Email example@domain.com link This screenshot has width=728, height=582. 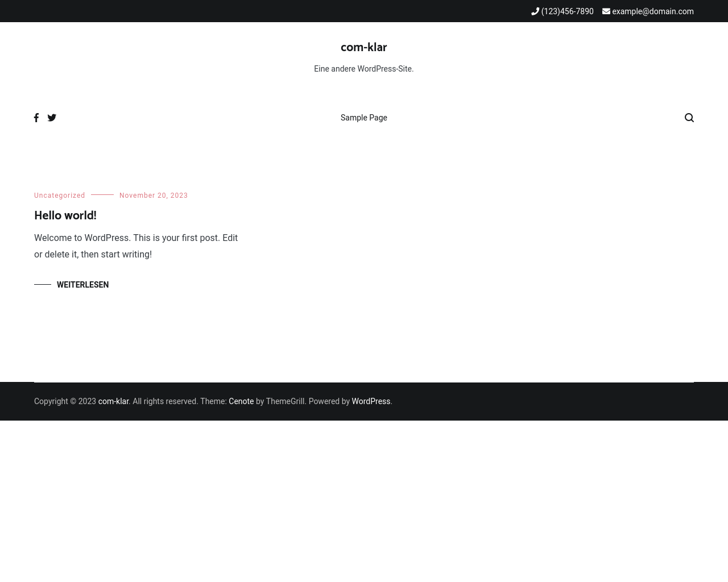click(x=653, y=11)
